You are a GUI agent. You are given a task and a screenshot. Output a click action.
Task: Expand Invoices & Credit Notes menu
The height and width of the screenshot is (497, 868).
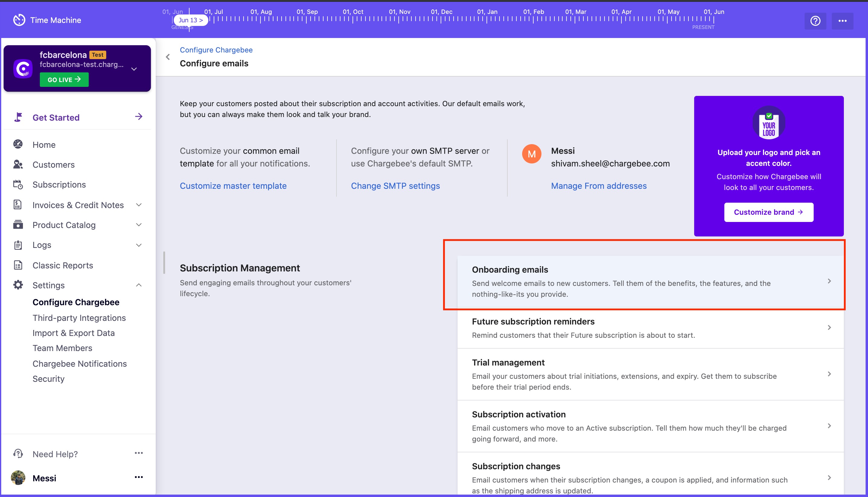(139, 205)
